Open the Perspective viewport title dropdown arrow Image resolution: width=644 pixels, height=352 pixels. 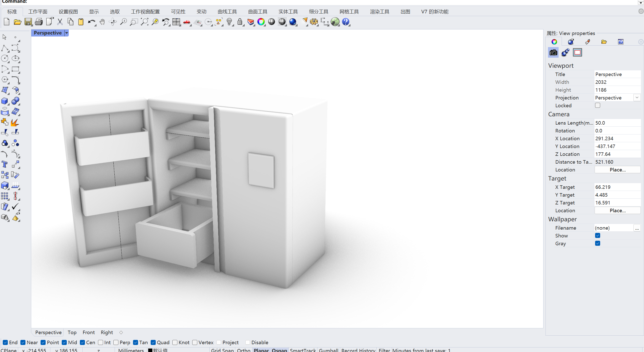[67, 33]
